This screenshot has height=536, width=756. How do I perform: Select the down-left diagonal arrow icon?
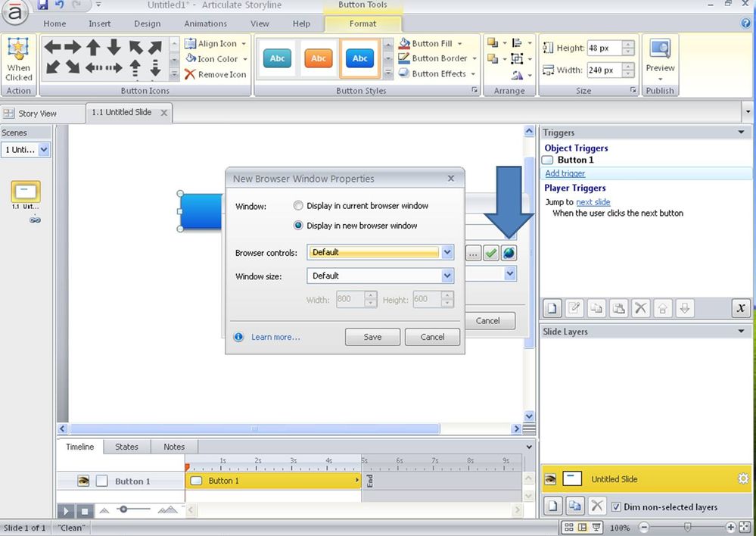coord(52,67)
